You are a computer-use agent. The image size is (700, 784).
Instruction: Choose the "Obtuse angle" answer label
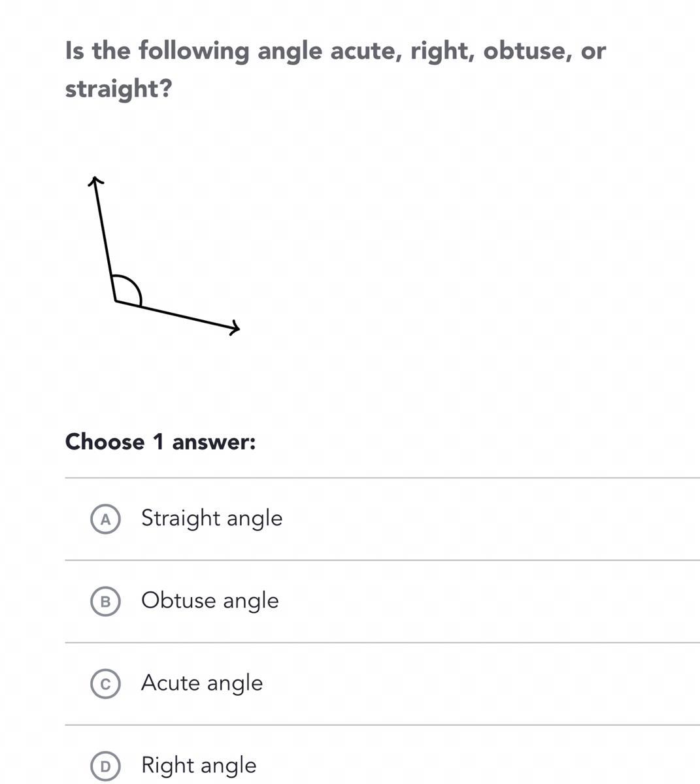pos(210,600)
